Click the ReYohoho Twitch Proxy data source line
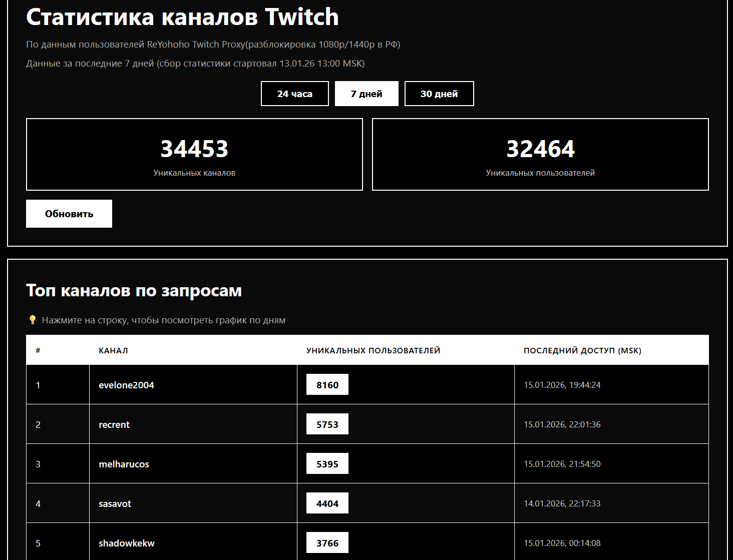Viewport: 733px width, 560px height. tap(213, 45)
